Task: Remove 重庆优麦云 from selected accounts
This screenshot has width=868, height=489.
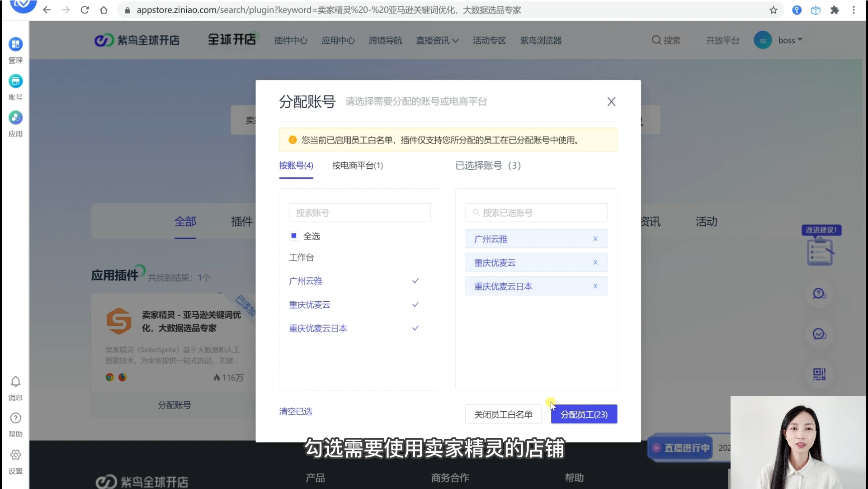Action: (595, 262)
